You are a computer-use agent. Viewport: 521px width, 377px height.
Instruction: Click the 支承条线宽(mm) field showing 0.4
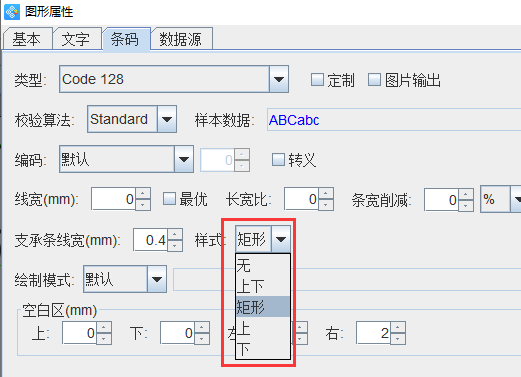pyautogui.click(x=150, y=240)
